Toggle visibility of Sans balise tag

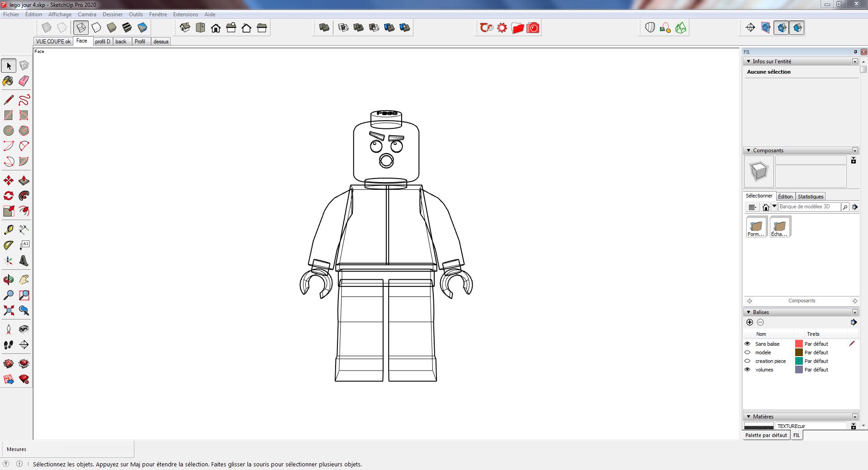pyautogui.click(x=747, y=343)
